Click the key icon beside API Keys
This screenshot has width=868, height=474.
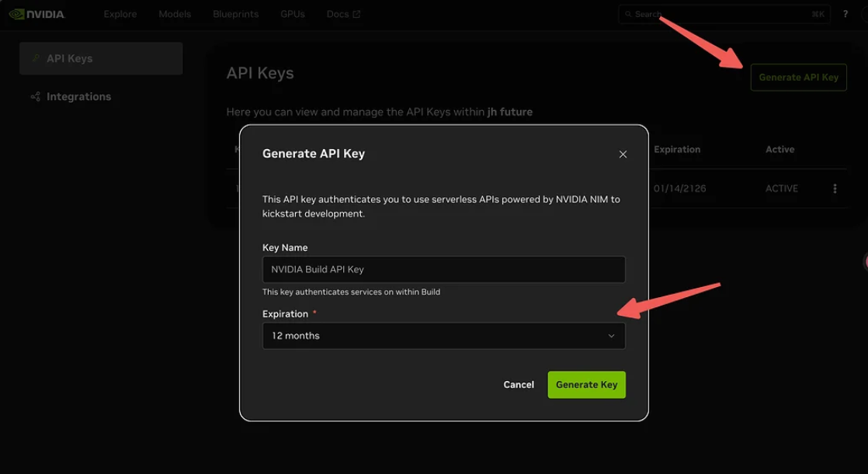(x=36, y=58)
